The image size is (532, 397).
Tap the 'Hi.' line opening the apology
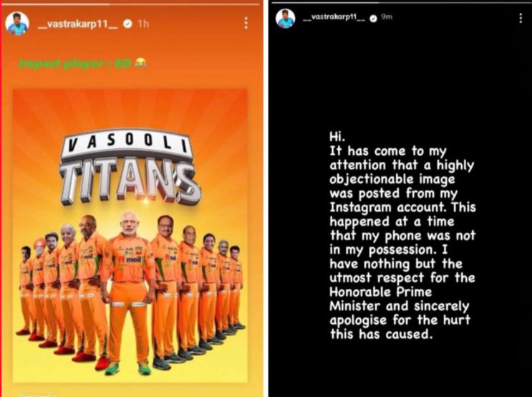click(337, 137)
